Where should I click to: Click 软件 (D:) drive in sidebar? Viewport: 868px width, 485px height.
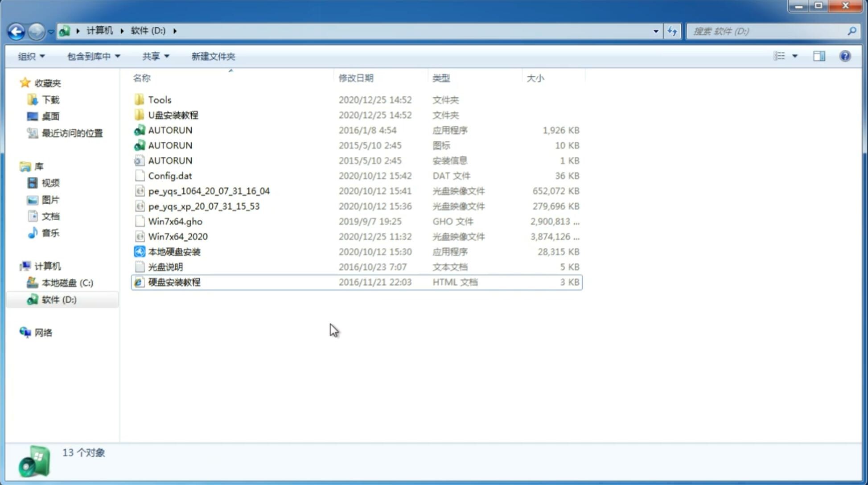tap(59, 299)
